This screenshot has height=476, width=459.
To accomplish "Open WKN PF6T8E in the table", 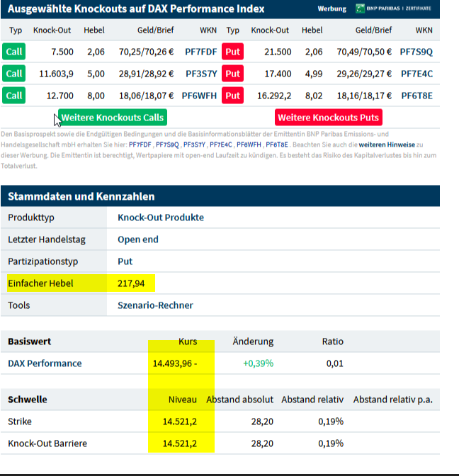I will click(x=416, y=96).
